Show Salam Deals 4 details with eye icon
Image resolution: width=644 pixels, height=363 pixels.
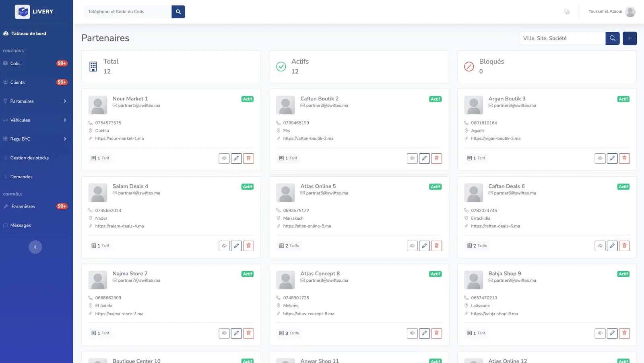(x=224, y=245)
